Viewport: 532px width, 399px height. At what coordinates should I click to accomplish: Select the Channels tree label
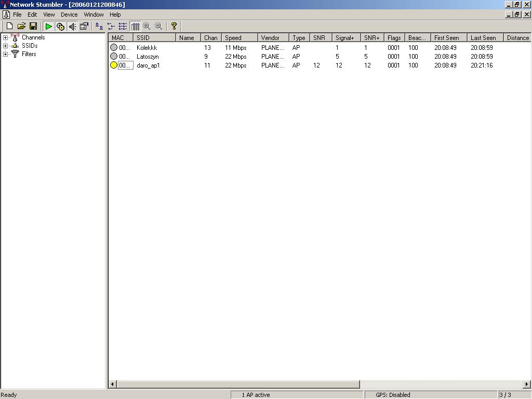(33, 37)
